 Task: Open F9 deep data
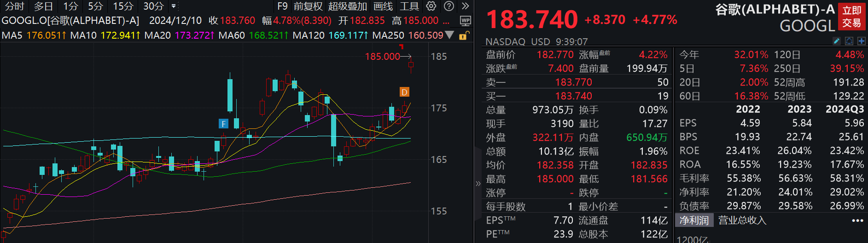tap(282, 6)
